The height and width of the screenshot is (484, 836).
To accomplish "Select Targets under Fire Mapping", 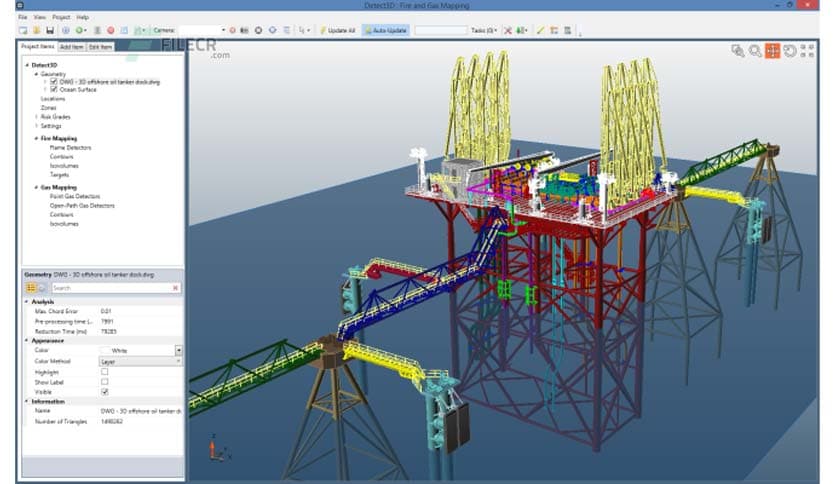I will point(59,175).
